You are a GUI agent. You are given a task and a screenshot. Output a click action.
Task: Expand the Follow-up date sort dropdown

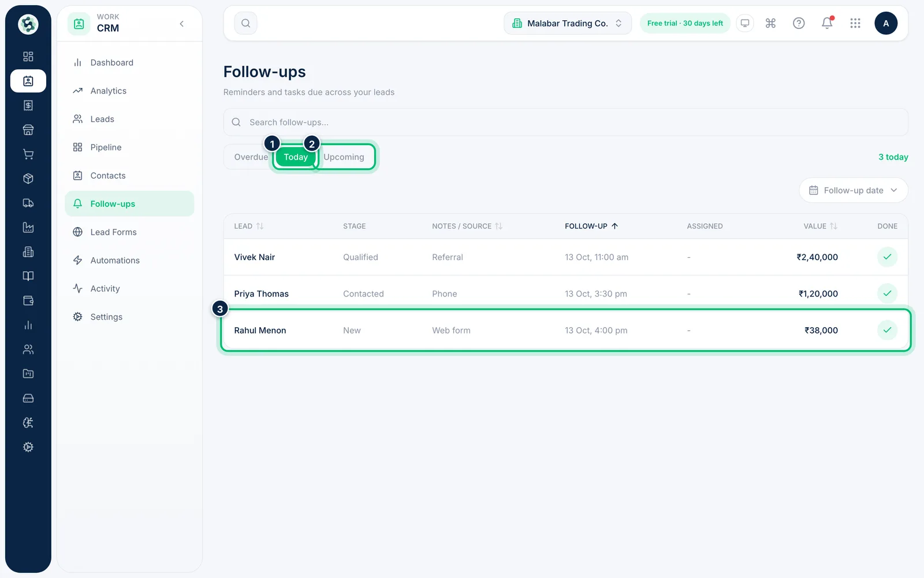coord(854,190)
